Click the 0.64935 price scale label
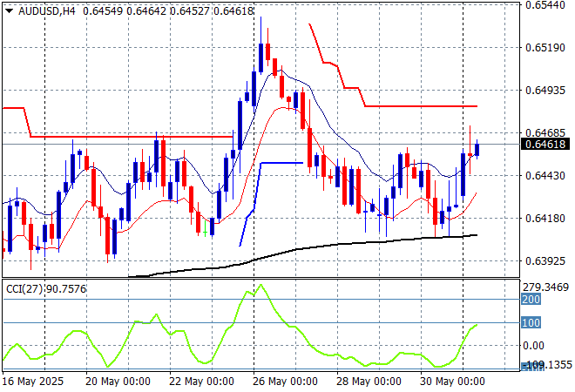The height and width of the screenshot is (392, 575). [x=544, y=90]
